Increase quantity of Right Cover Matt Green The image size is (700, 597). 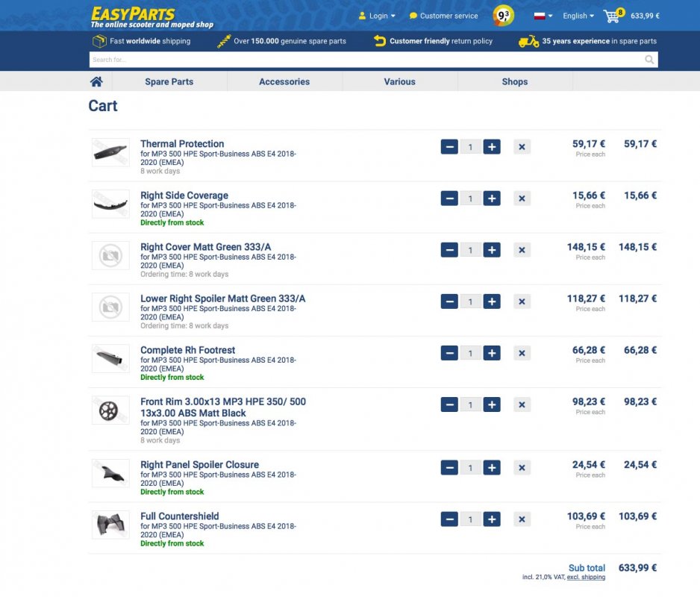pyautogui.click(x=492, y=250)
